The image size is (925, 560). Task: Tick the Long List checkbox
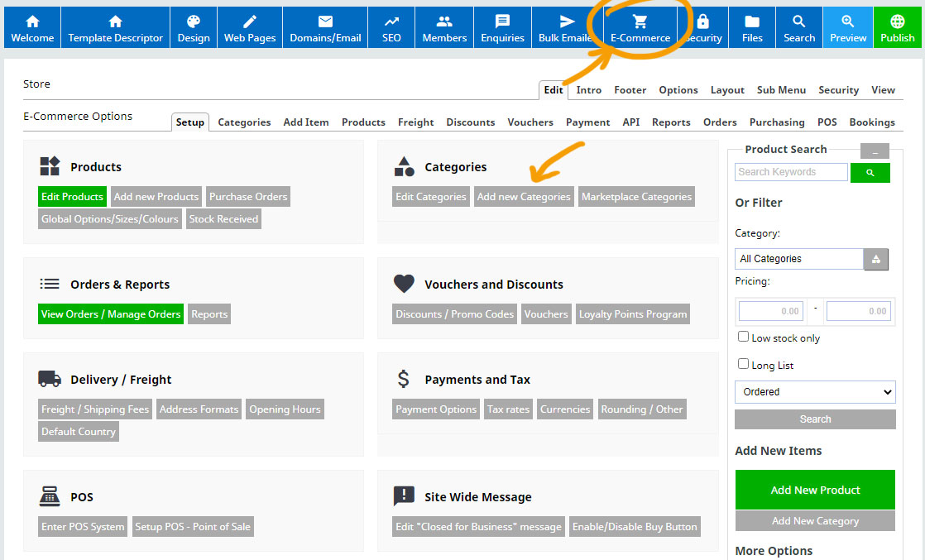(744, 364)
